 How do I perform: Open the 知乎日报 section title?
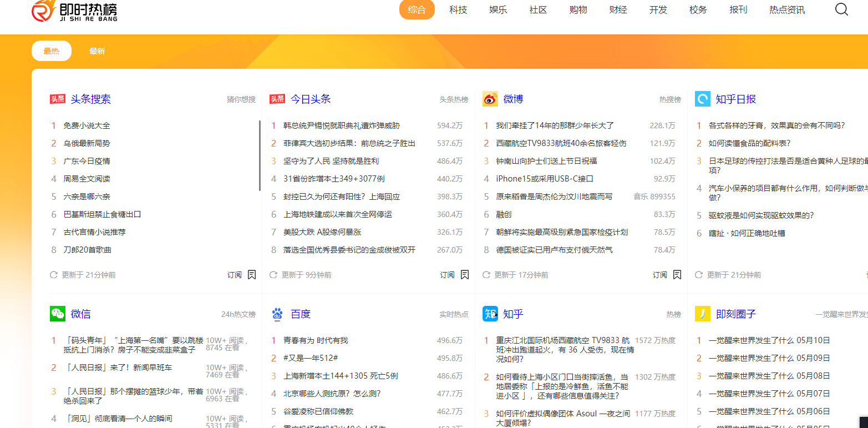tap(736, 99)
